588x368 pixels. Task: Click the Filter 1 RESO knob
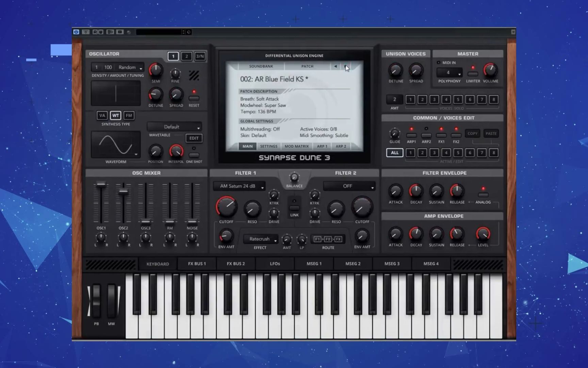tap(252, 209)
